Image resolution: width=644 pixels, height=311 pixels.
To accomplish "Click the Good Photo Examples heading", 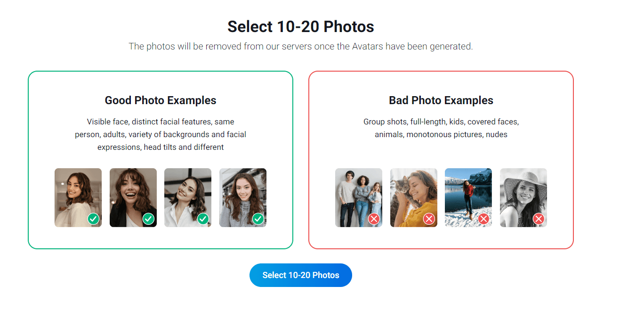I will (x=161, y=100).
